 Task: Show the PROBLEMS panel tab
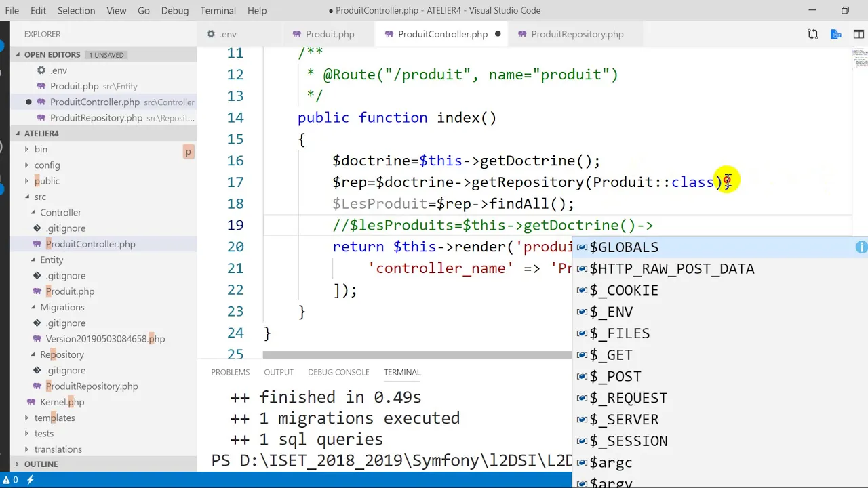(230, 372)
